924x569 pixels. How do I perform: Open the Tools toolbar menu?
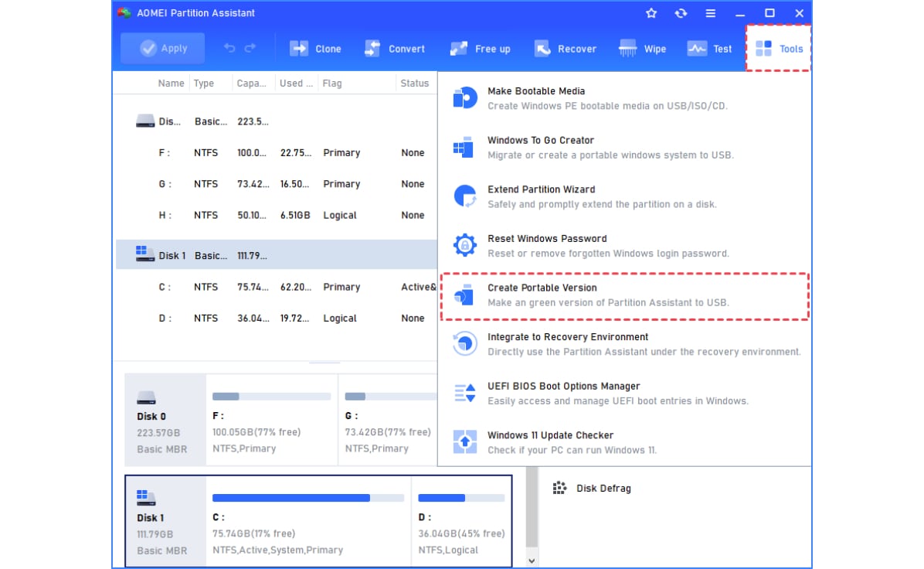point(779,49)
